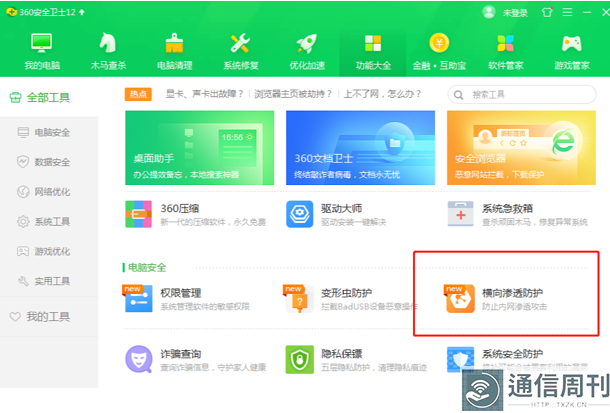Open link 浏览器主页被劫持?

(x=293, y=94)
